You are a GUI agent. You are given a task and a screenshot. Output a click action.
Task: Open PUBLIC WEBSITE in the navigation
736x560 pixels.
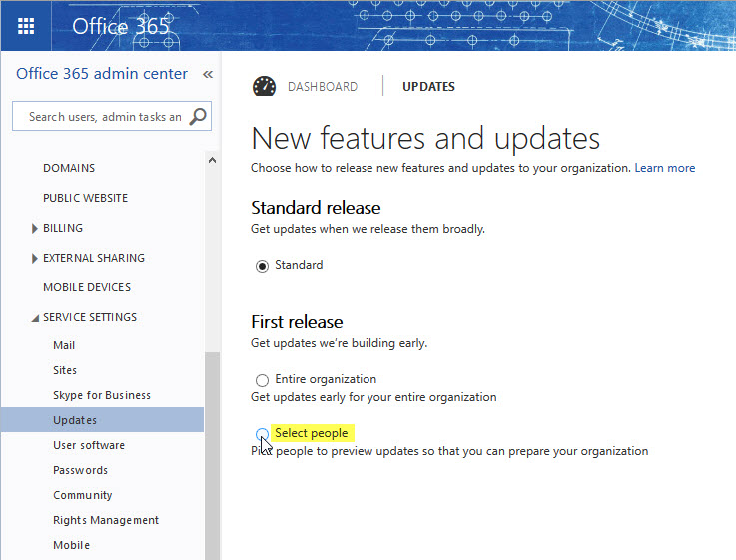click(86, 198)
